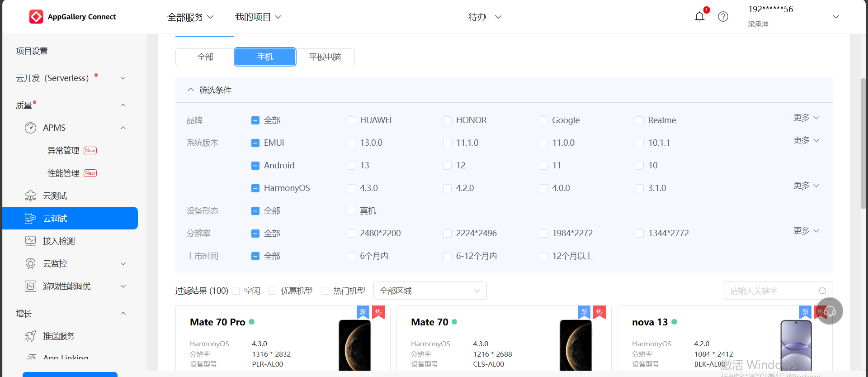Screen dimensions: 868x377
Task: Open the 我的项目 dropdown
Action: pyautogui.click(x=258, y=17)
